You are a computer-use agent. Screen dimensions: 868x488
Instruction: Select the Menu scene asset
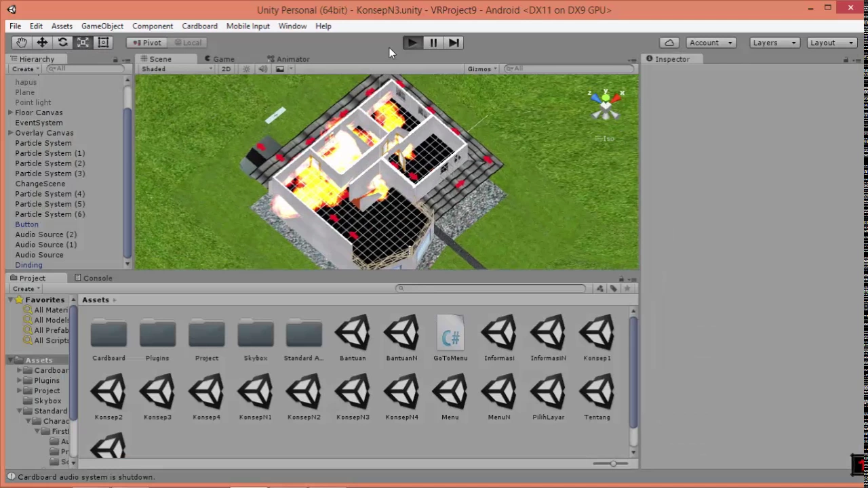[450, 396]
